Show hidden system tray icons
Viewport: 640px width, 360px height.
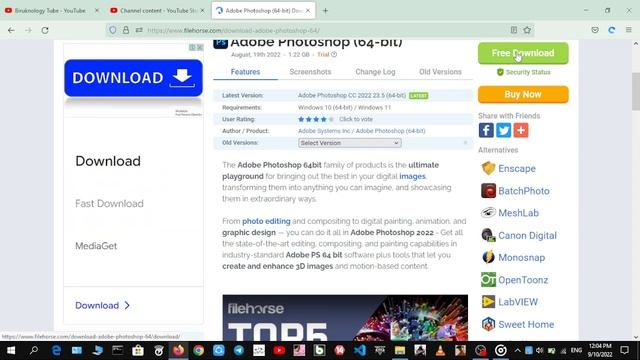(x=517, y=350)
